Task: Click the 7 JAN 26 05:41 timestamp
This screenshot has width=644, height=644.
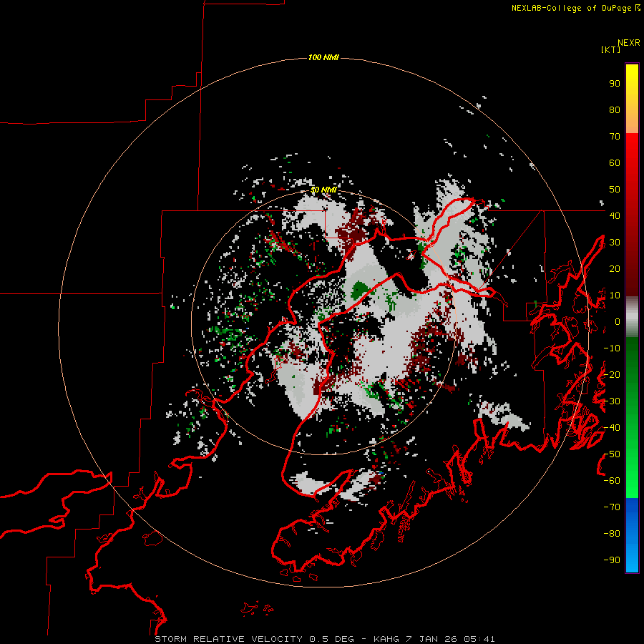Action: [x=452, y=639]
